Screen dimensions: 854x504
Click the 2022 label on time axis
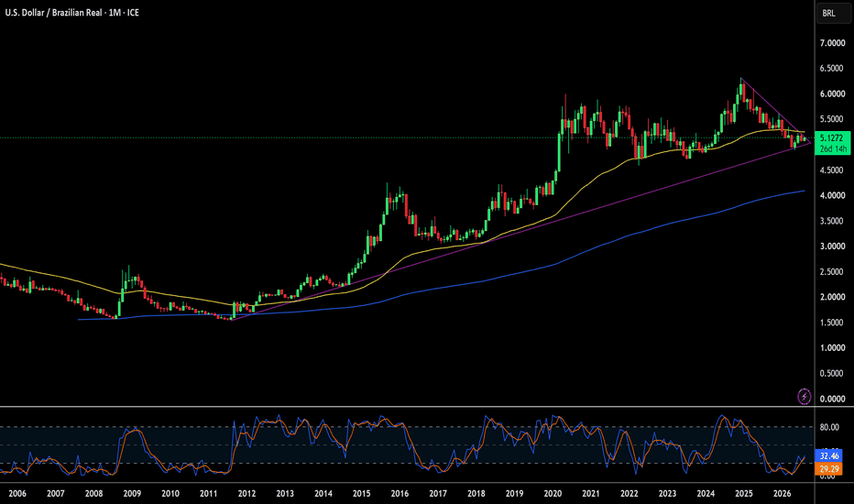(630, 494)
